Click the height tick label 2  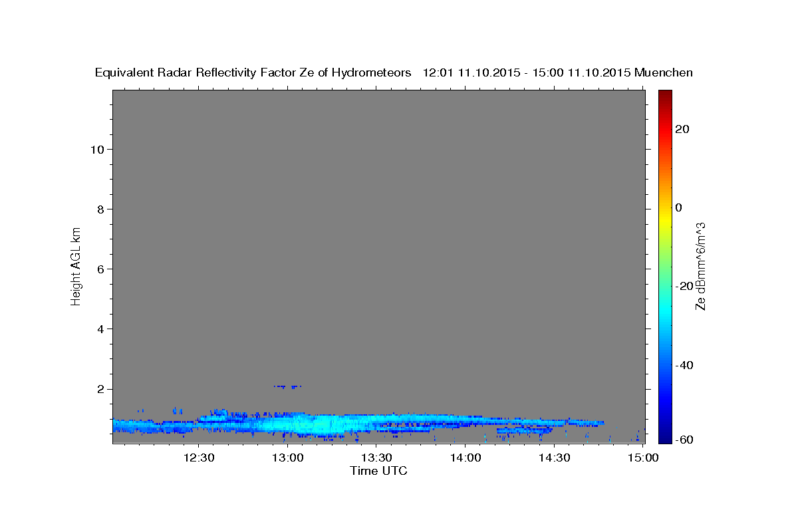pyautogui.click(x=100, y=388)
